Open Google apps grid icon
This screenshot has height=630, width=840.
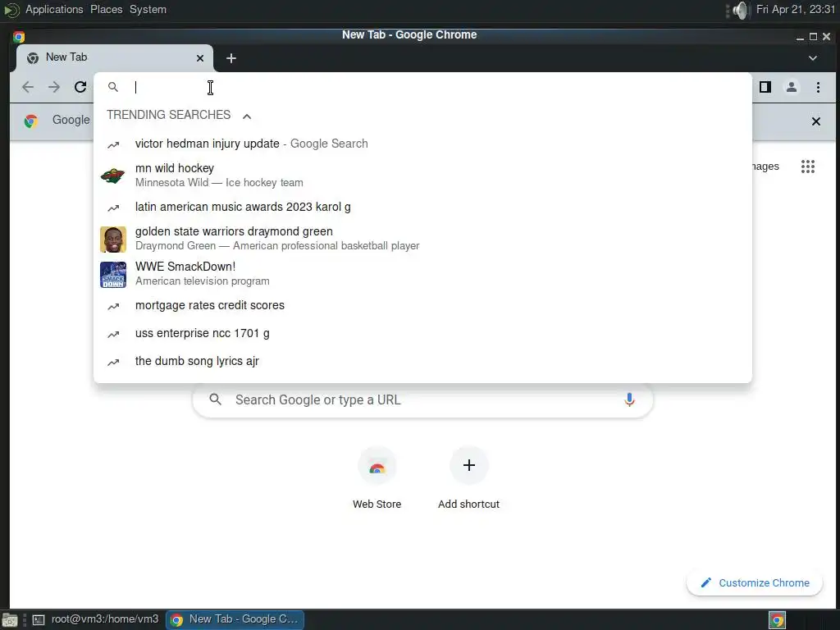[x=807, y=167]
